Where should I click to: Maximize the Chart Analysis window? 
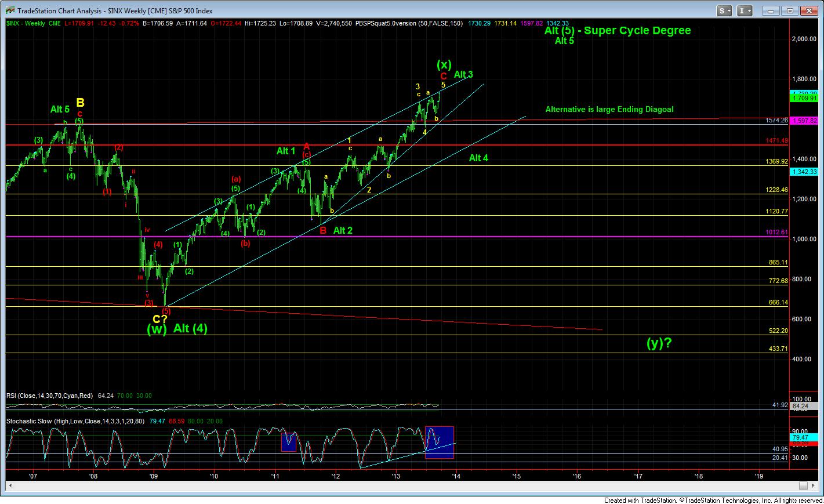pyautogui.click(x=790, y=10)
